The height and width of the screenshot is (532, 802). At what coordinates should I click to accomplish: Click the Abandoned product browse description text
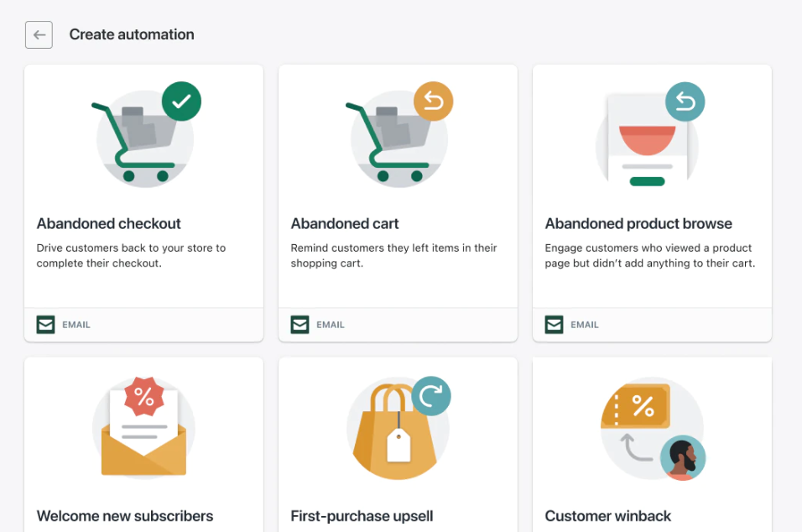pos(649,255)
